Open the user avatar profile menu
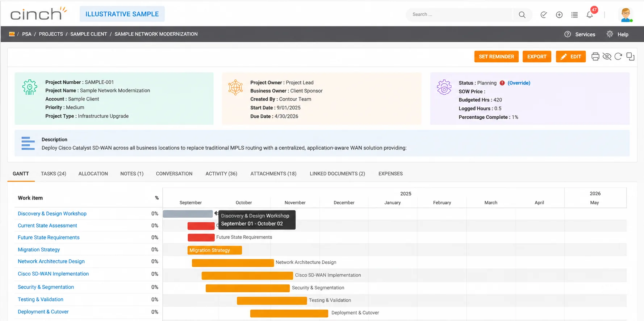The image size is (644, 321). [x=626, y=15]
